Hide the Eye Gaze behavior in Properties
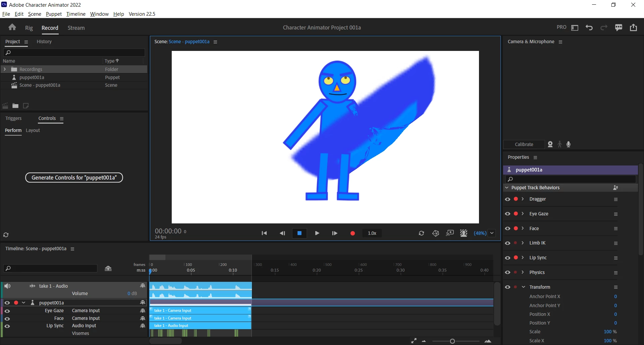The width and height of the screenshot is (644, 345). [507, 214]
